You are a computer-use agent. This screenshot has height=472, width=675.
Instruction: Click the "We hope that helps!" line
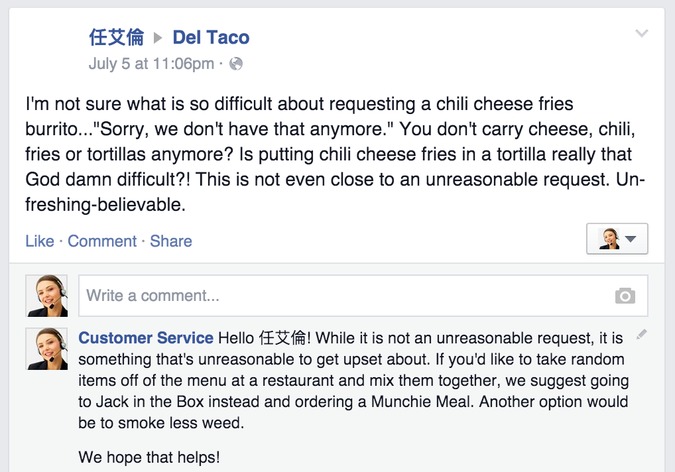[149, 457]
